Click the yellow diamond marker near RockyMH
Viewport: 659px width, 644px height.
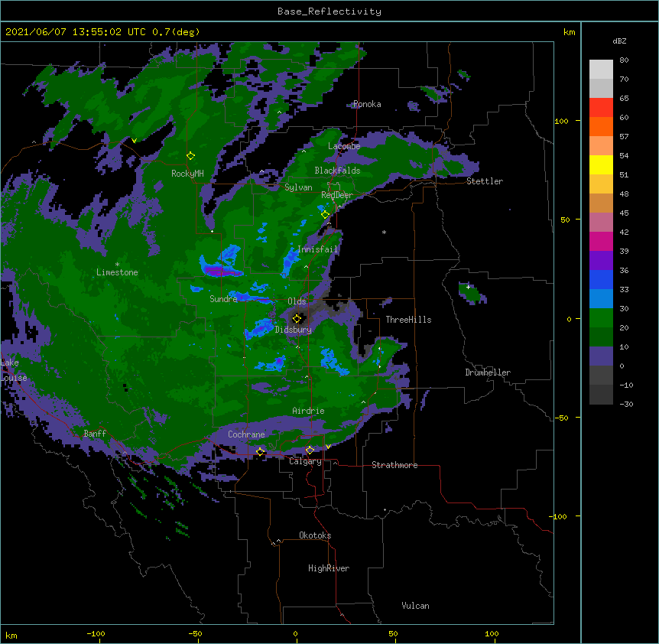click(191, 156)
